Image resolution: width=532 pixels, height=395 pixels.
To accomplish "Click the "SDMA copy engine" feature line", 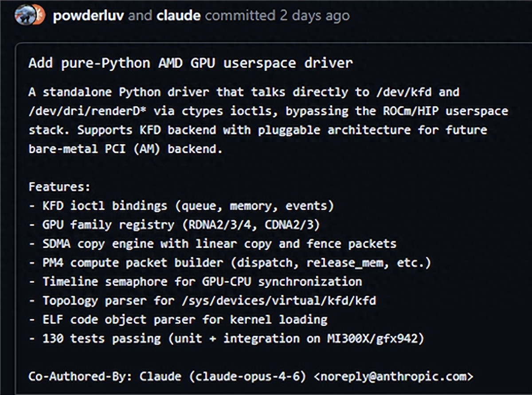I will coord(98,244).
